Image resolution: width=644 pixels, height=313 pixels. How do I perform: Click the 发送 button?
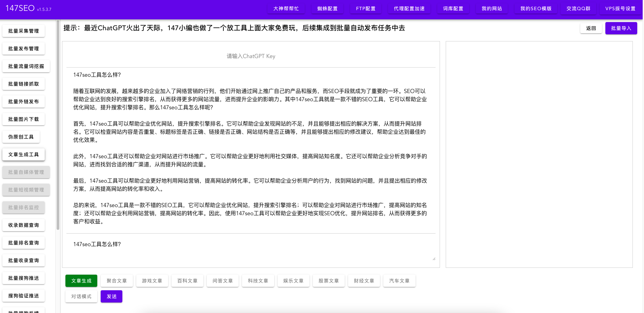coord(112,296)
